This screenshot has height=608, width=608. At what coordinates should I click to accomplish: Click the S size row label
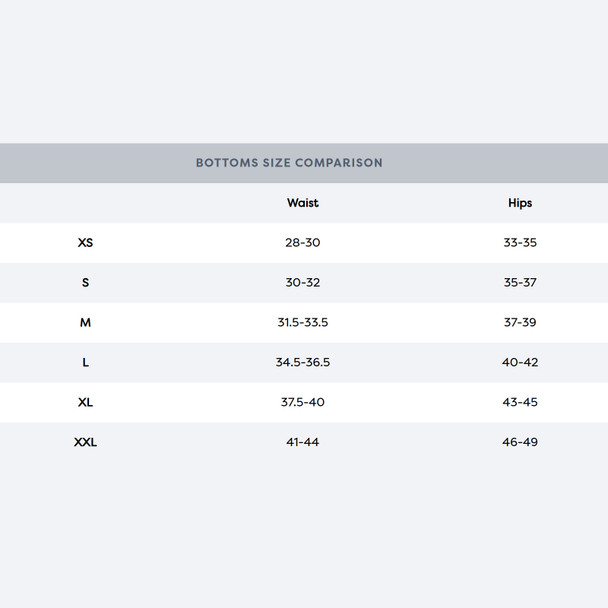click(x=85, y=283)
